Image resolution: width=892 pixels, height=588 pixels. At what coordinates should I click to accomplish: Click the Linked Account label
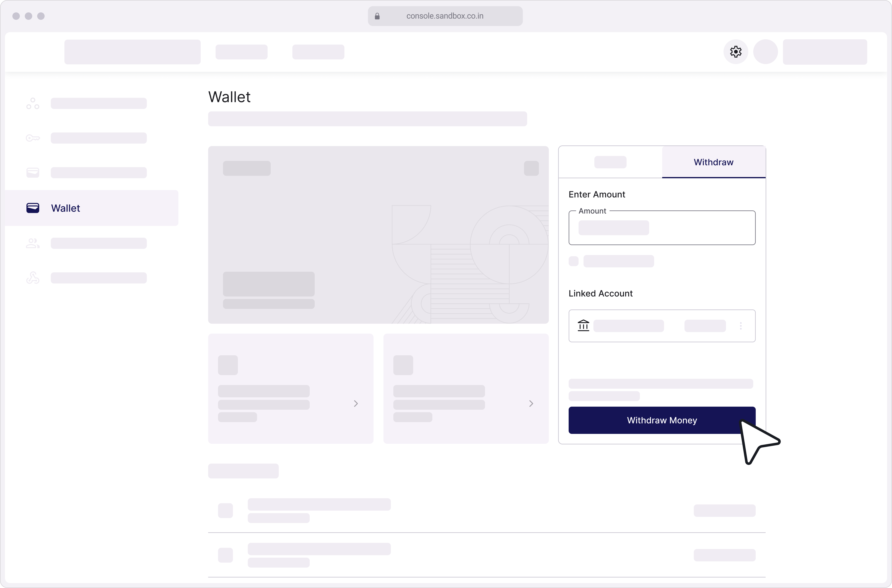click(600, 293)
